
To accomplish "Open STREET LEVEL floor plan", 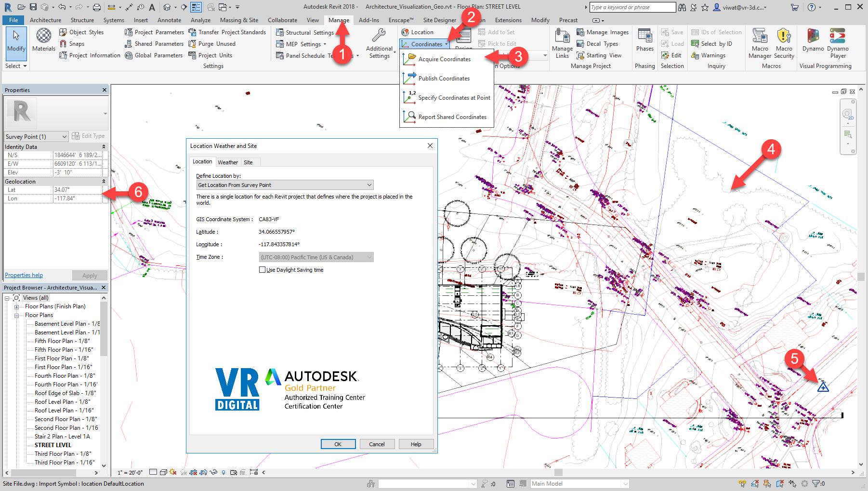I will click(x=53, y=445).
